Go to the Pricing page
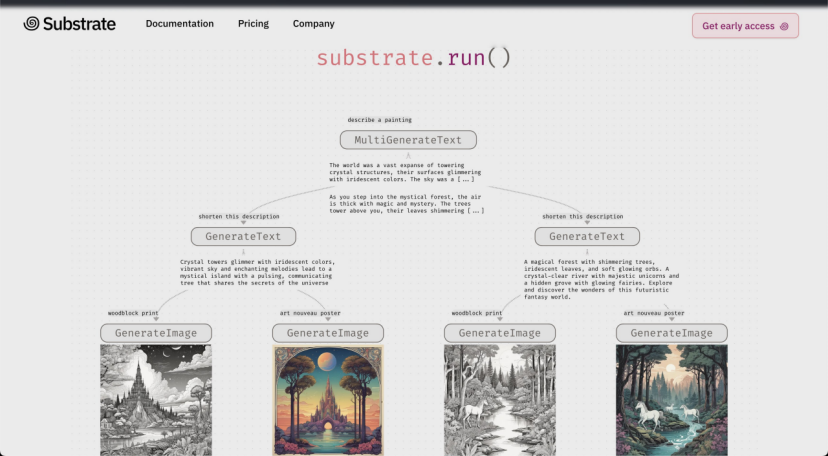 pos(253,24)
